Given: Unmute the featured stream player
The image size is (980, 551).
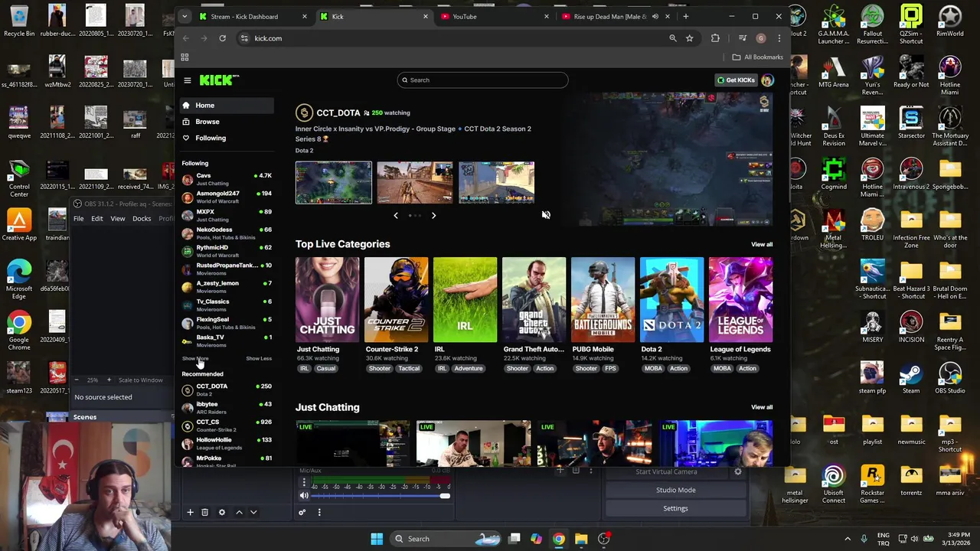Looking at the screenshot, I should 546,215.
